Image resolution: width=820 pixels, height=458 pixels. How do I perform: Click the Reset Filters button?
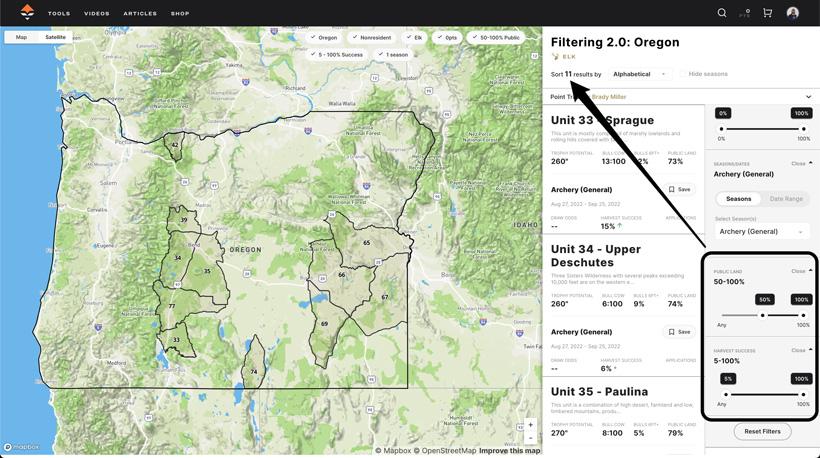click(x=762, y=431)
